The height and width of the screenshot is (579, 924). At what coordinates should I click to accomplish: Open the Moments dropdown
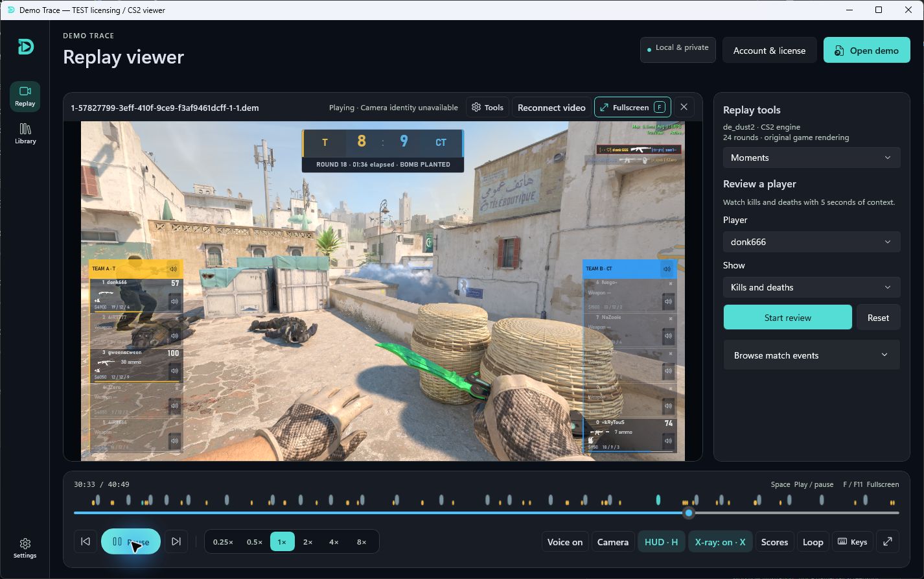click(x=811, y=158)
